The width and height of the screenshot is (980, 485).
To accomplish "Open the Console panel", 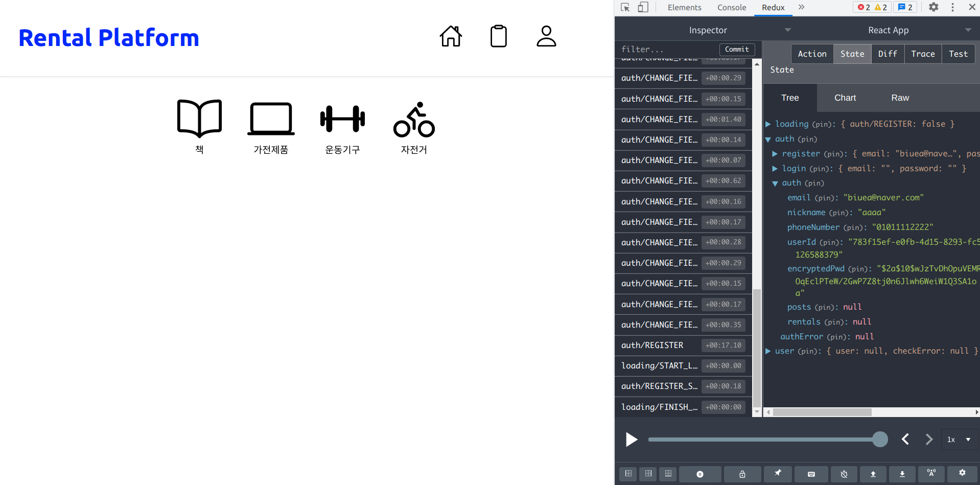I will click(732, 7).
